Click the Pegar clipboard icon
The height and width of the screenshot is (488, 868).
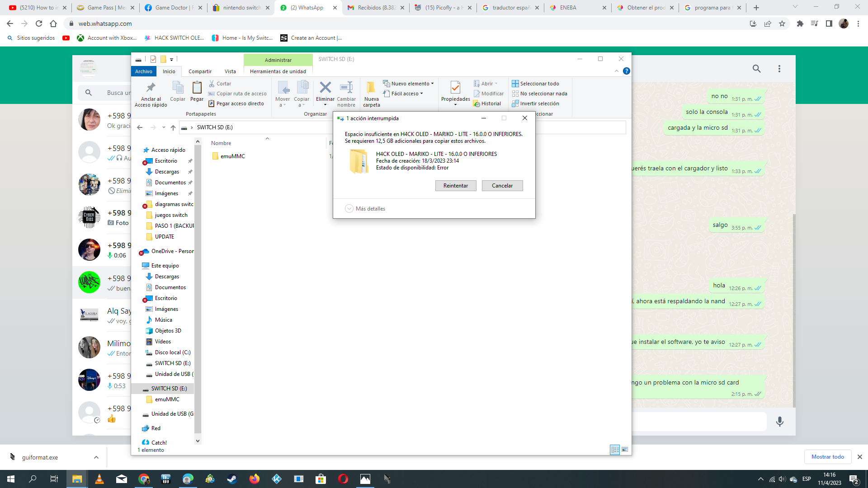point(197,92)
